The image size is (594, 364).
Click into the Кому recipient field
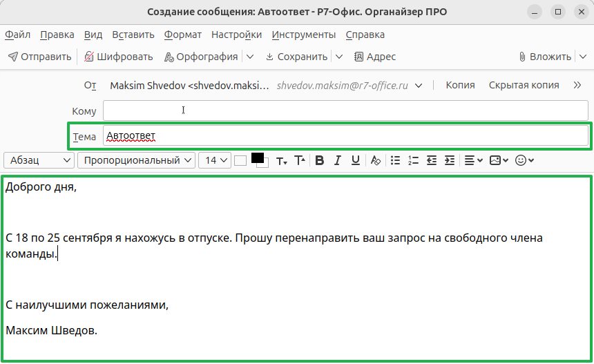[x=345, y=111]
